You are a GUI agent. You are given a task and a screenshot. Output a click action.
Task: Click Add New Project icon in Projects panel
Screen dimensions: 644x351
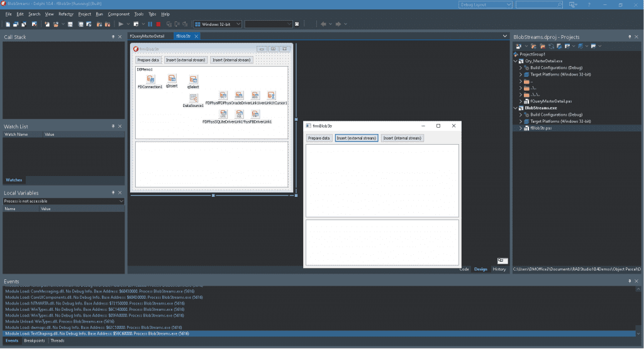[533, 47]
